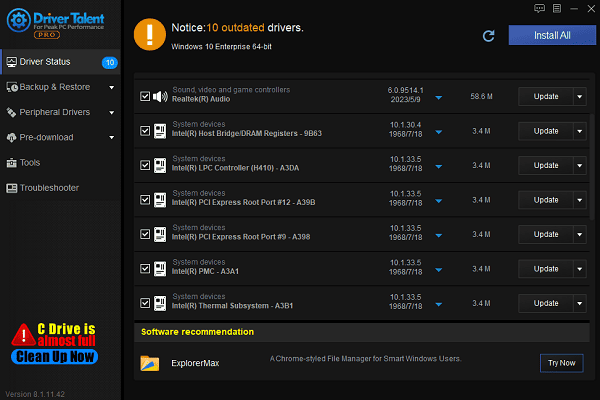This screenshot has width=600, height=400.
Task: Click the Tools toolbox icon
Action: tap(11, 163)
